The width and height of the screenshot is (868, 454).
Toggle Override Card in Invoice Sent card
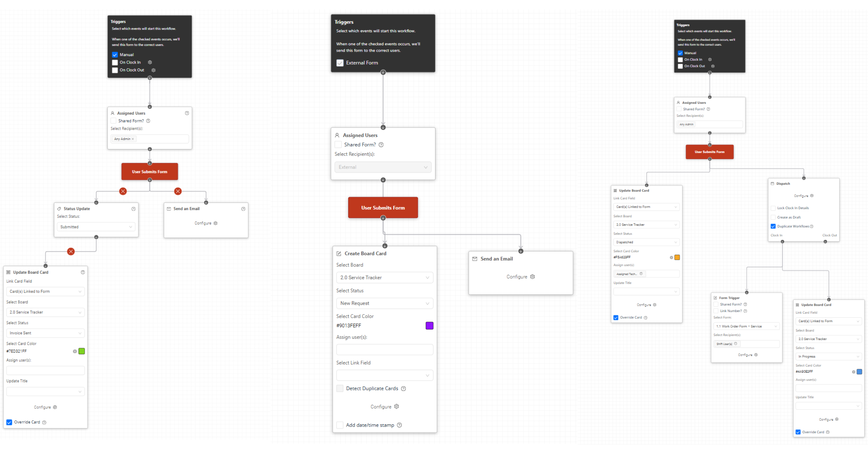click(x=9, y=422)
